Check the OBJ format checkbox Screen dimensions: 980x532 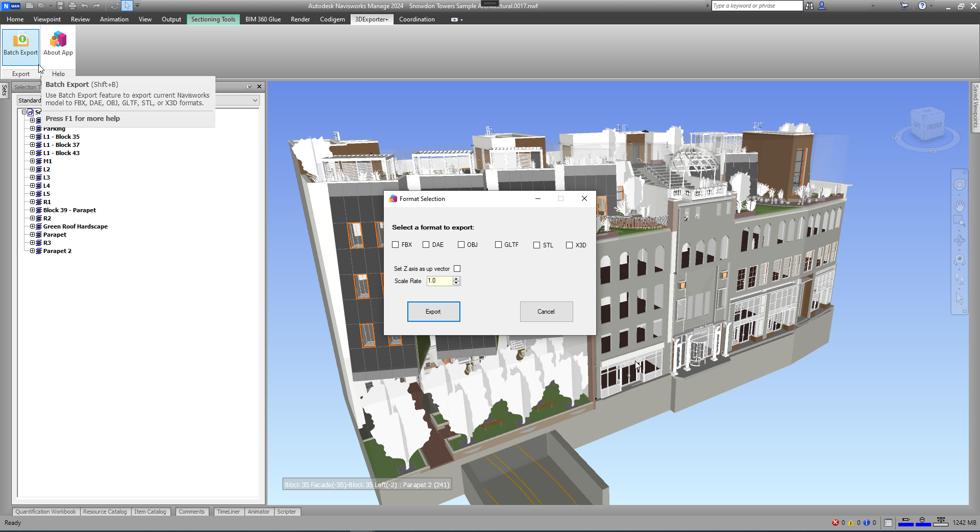(461, 245)
